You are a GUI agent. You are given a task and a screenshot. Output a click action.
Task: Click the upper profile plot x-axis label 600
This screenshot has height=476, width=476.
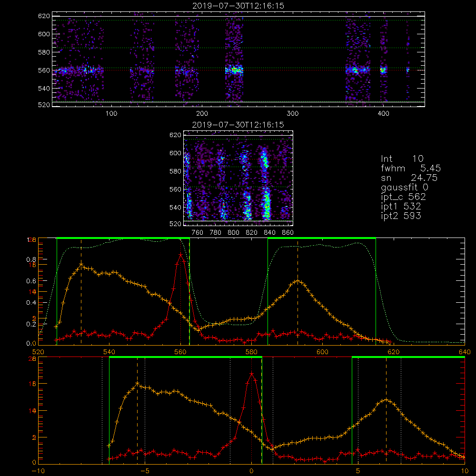coord(322,352)
